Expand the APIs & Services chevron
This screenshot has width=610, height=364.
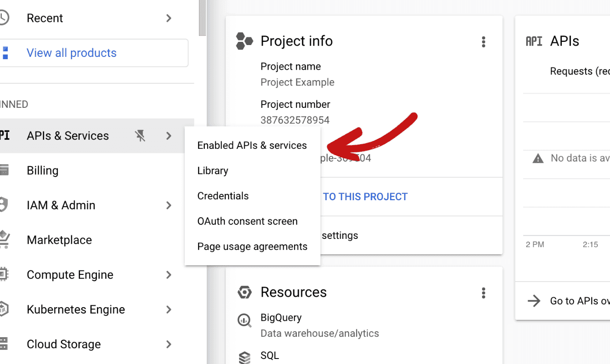click(169, 136)
